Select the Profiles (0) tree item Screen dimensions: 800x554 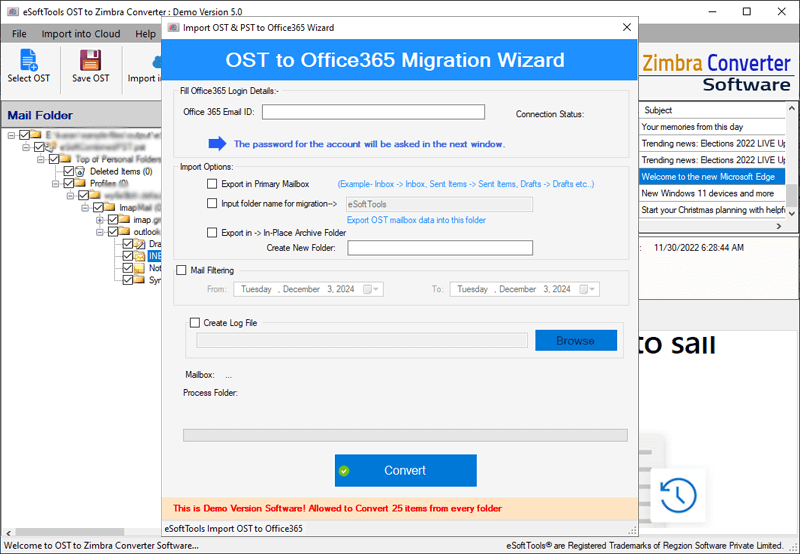coord(109,183)
